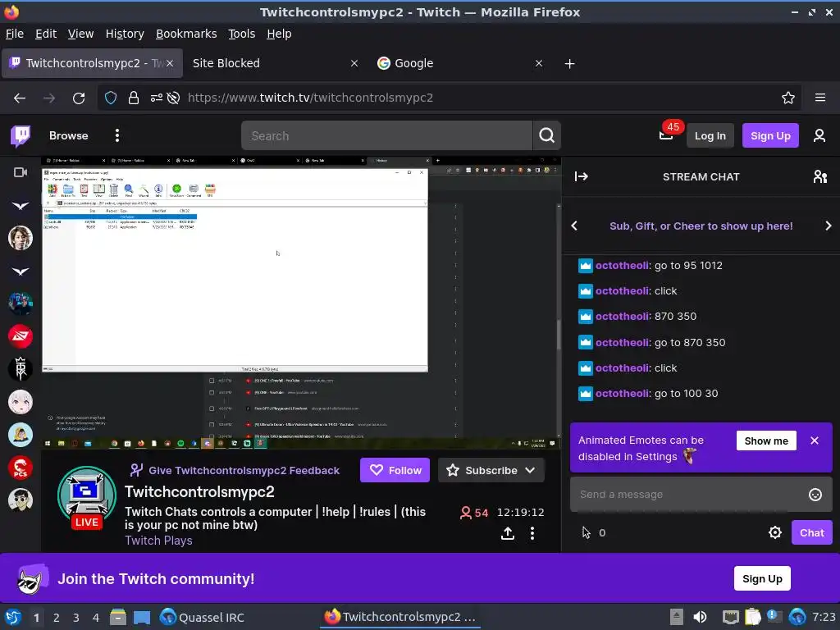Expand the first sidebar chevron separator
This screenshot has width=840, height=630.
[x=21, y=206]
